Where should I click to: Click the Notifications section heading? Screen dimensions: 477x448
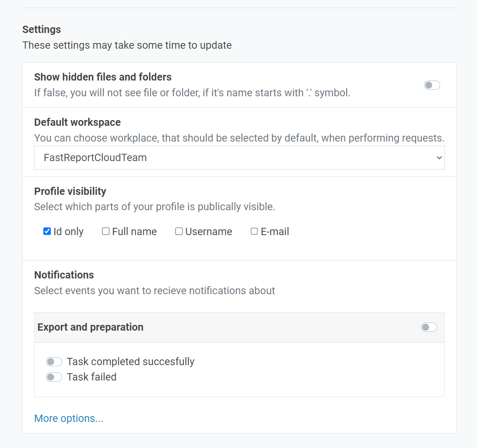64,275
